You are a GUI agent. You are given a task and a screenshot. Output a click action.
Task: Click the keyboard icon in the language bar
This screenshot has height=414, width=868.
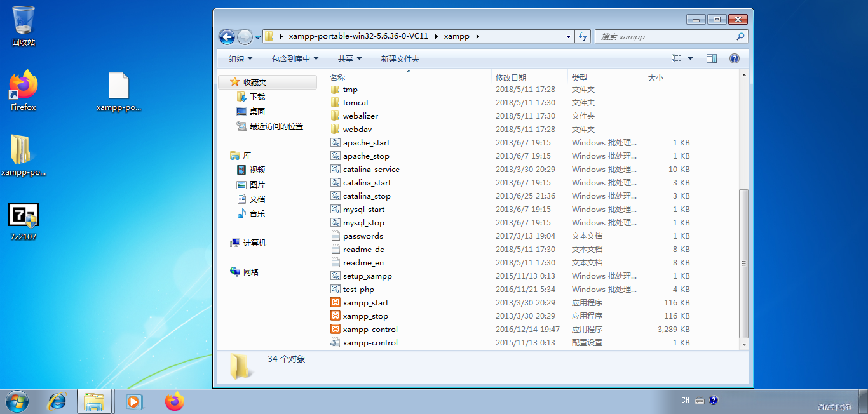(700, 401)
